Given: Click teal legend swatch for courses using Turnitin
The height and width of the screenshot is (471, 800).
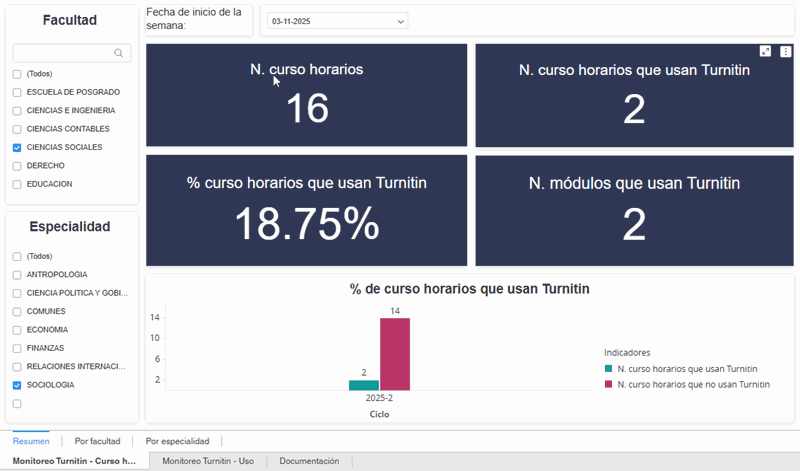Looking at the screenshot, I should (x=608, y=369).
